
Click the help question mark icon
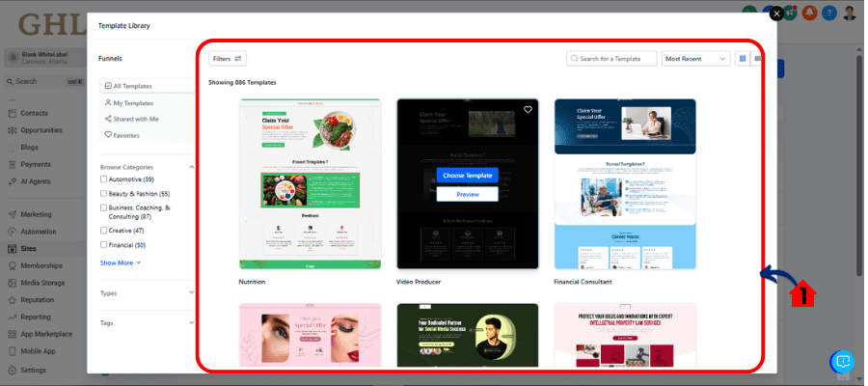829,13
